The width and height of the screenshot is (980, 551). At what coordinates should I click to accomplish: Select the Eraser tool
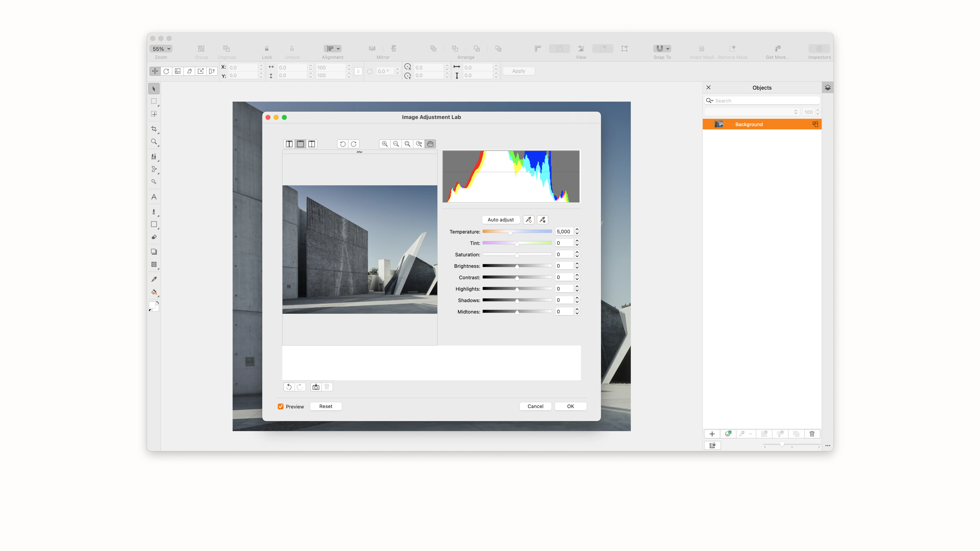[154, 237]
